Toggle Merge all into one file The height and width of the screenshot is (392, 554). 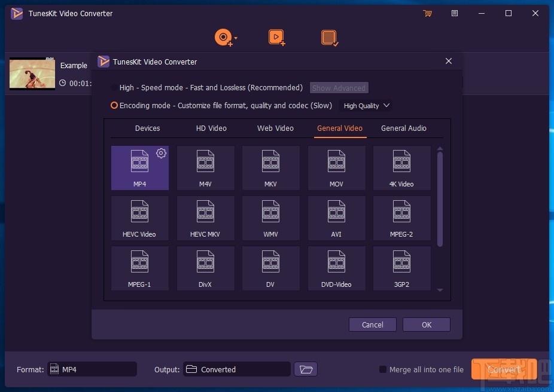point(383,369)
